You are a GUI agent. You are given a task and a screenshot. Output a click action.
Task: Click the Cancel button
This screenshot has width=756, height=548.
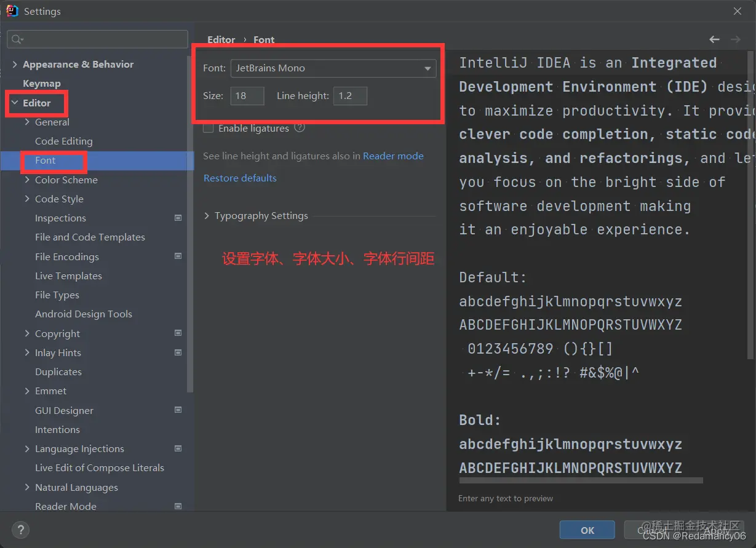point(651,530)
